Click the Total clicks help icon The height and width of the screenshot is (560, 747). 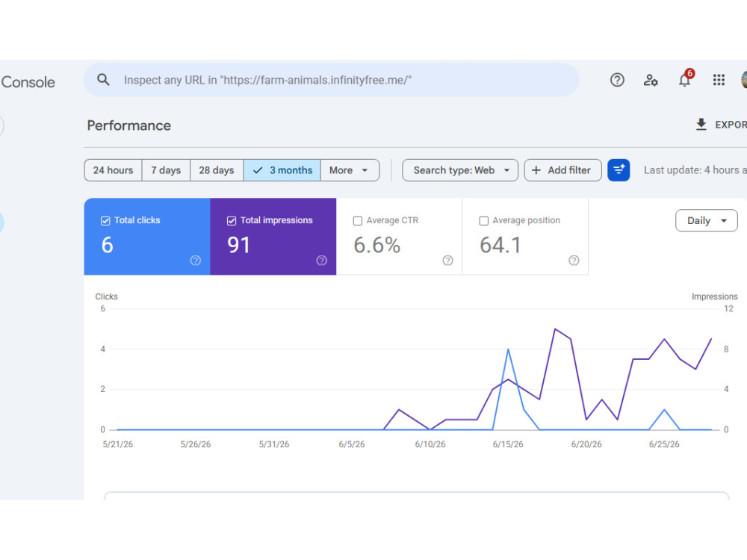tap(195, 261)
